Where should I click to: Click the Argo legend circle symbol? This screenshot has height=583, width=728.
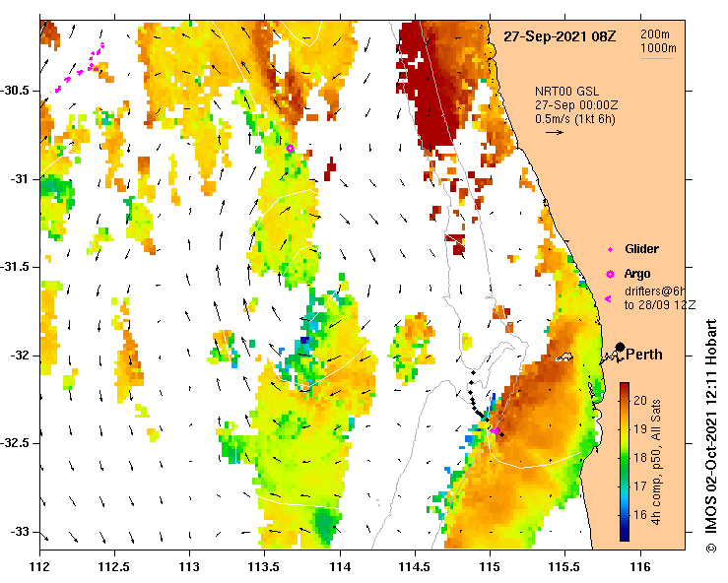[x=610, y=274]
